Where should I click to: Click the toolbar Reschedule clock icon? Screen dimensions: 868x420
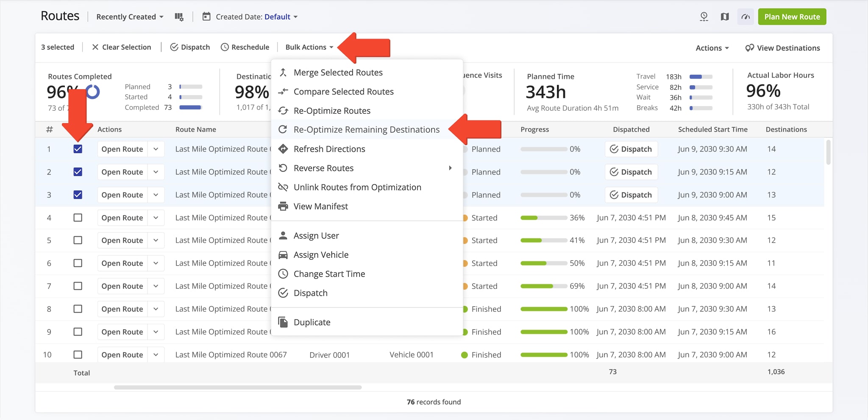(225, 47)
